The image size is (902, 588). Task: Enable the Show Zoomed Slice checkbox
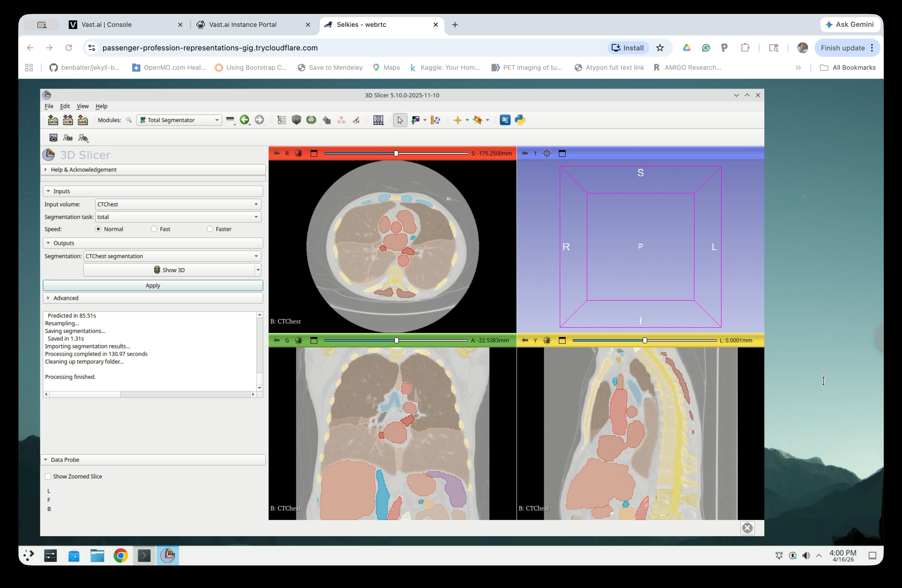pyautogui.click(x=48, y=476)
